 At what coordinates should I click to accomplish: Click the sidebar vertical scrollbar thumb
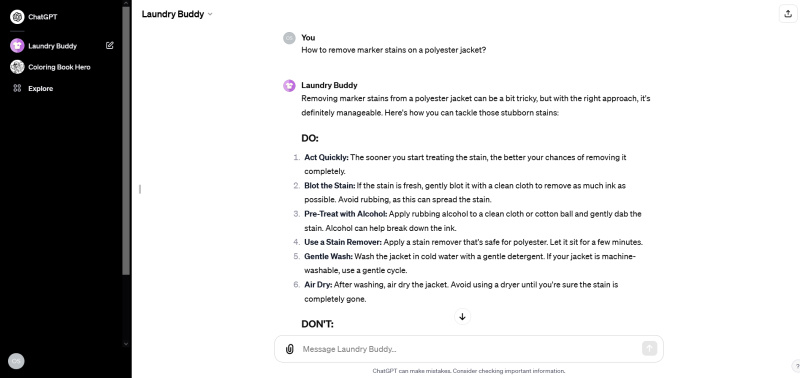(x=127, y=141)
